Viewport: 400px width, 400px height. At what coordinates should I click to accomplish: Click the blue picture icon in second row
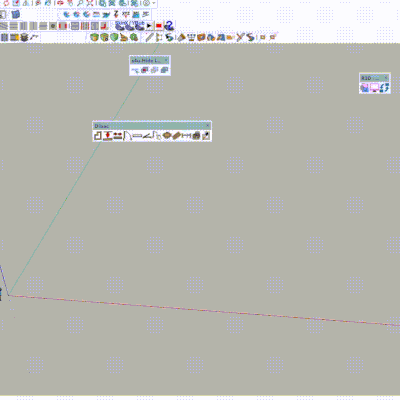[136, 14]
